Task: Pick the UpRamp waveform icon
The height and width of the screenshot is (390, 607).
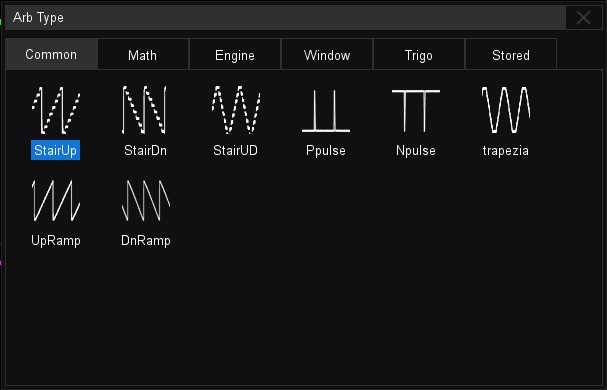Action: [x=56, y=201]
